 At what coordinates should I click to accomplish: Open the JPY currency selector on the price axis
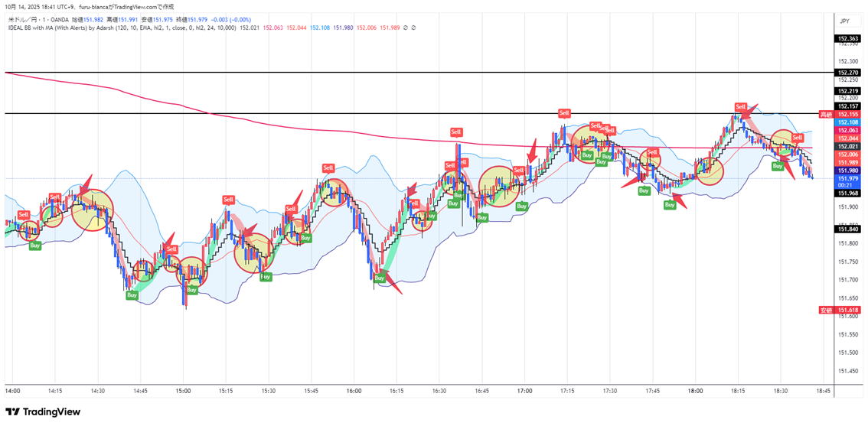[844, 21]
